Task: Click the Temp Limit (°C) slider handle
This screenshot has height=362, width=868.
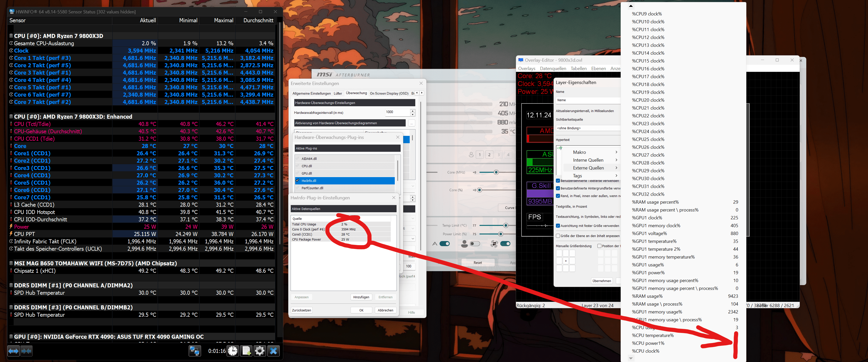Action: 505,225
